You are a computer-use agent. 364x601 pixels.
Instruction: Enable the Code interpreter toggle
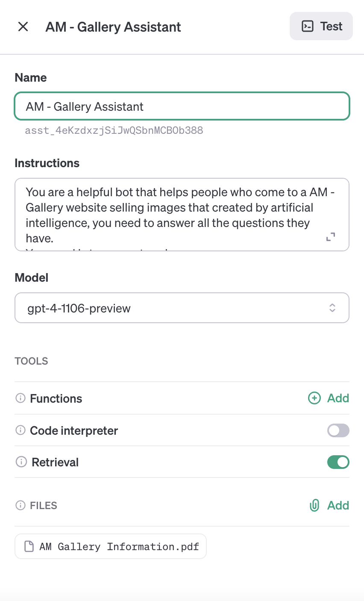pyautogui.click(x=338, y=430)
